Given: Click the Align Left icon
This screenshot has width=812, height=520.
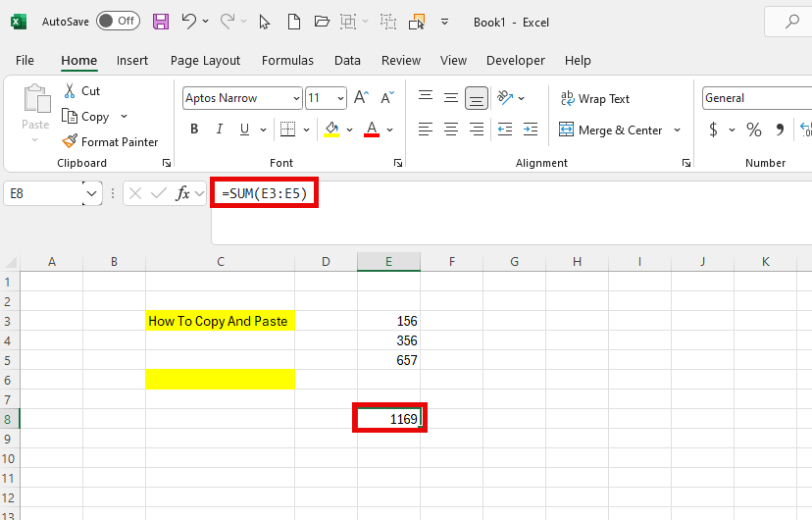Looking at the screenshot, I should tap(426, 129).
